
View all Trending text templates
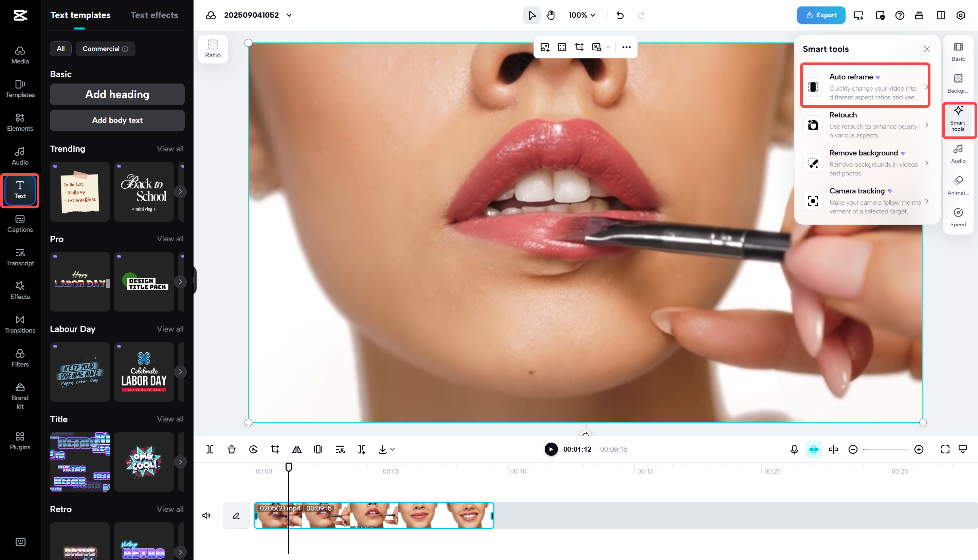[170, 148]
